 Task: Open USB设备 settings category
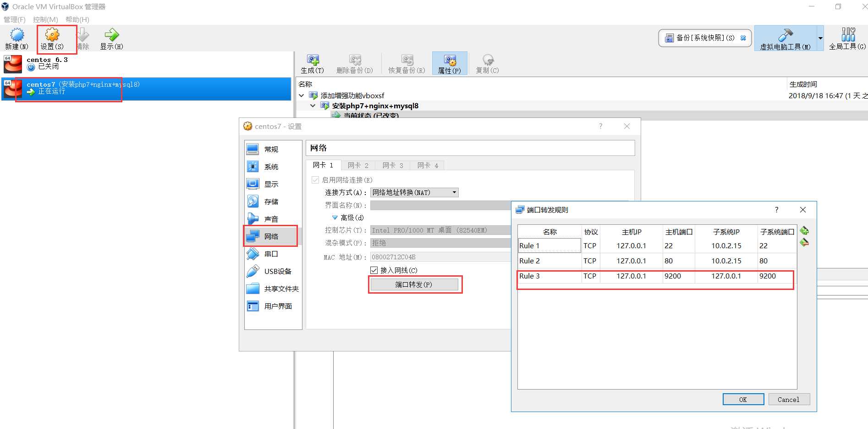coord(273,271)
